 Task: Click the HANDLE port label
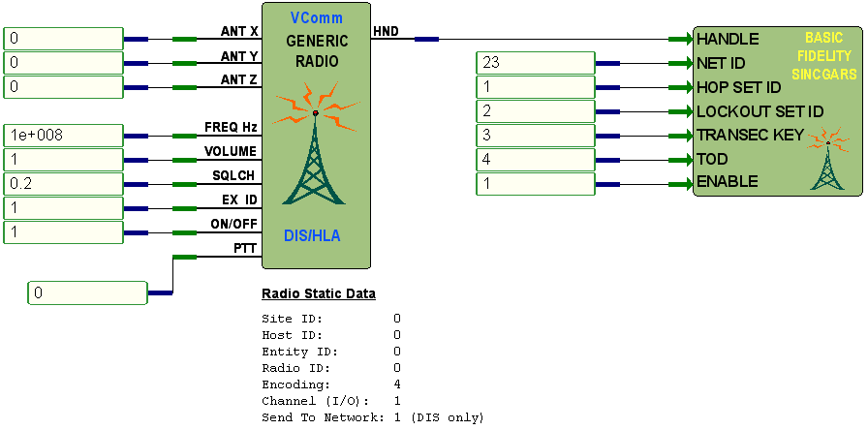coord(728,40)
